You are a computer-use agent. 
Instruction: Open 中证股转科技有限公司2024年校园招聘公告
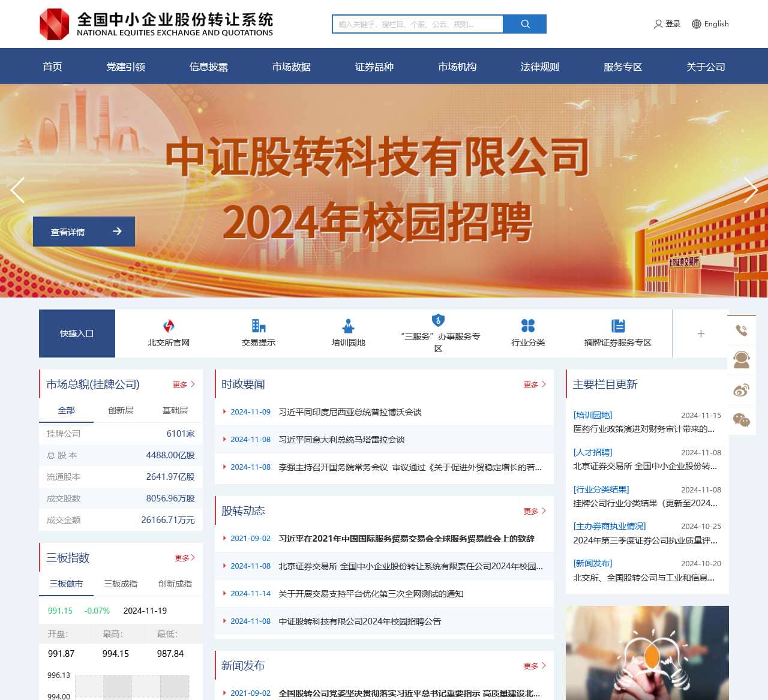click(359, 621)
